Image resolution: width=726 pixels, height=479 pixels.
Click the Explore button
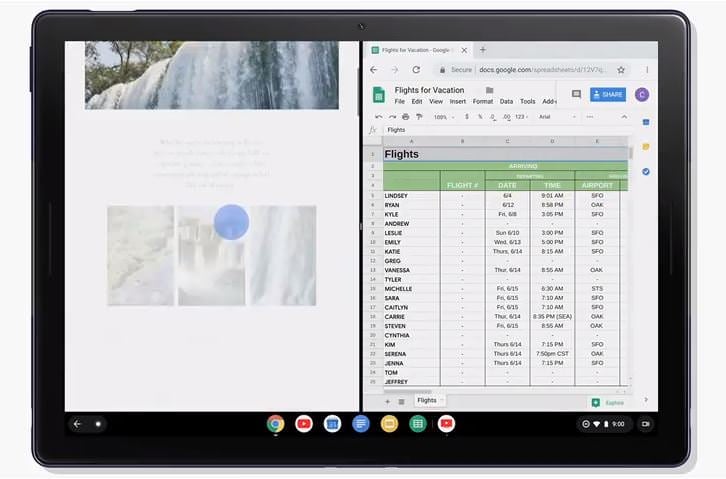point(608,403)
